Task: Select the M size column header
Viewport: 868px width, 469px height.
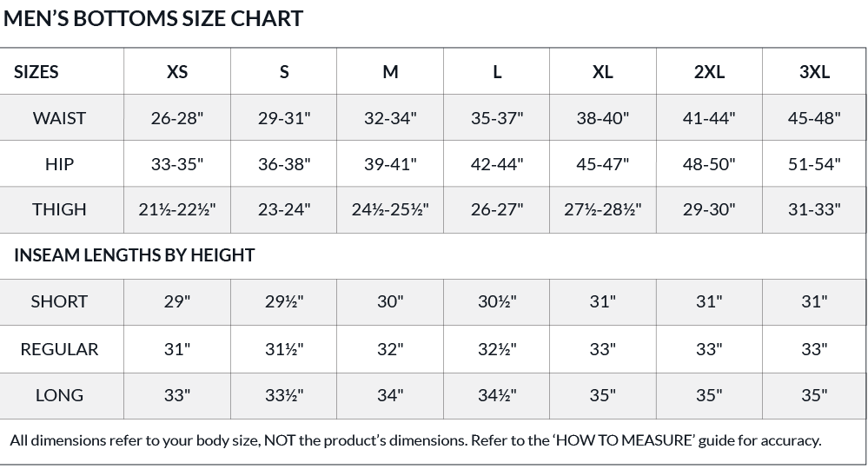Action: 390,72
